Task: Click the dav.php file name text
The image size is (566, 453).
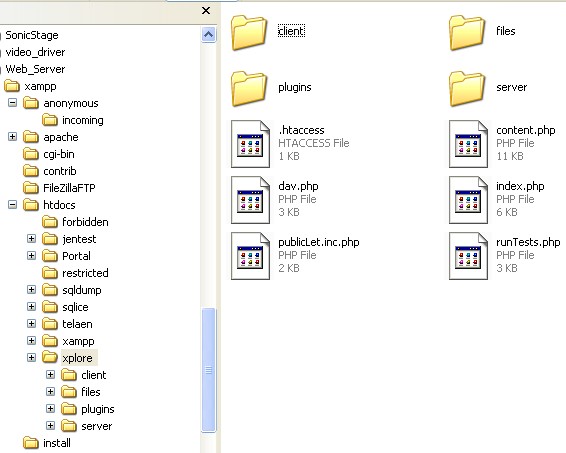Action: tap(298, 186)
